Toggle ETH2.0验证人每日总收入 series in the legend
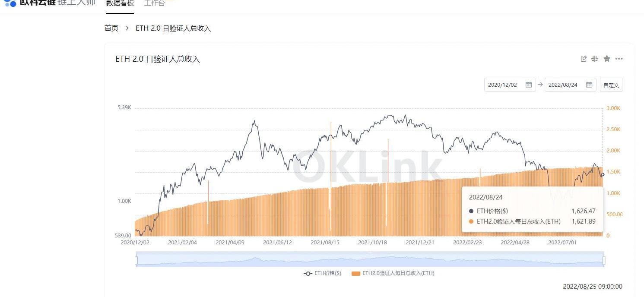Screen dimensions: 644x297 point(393,273)
